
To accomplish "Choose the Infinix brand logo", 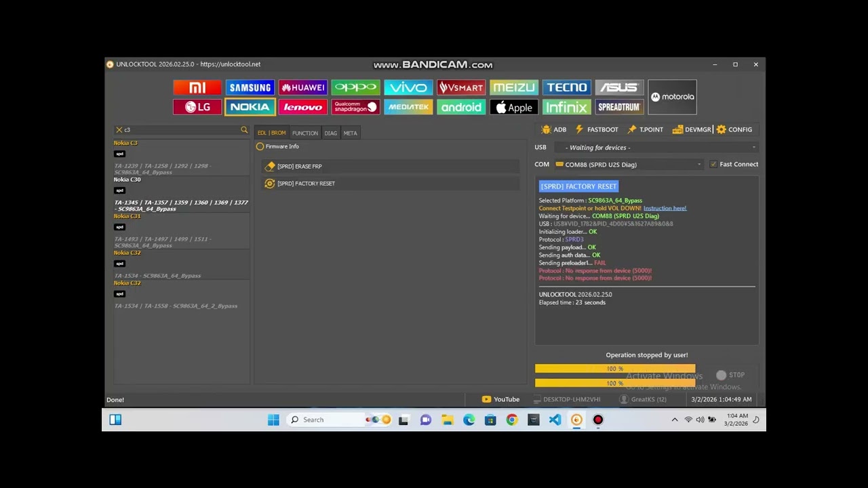I will [x=567, y=107].
